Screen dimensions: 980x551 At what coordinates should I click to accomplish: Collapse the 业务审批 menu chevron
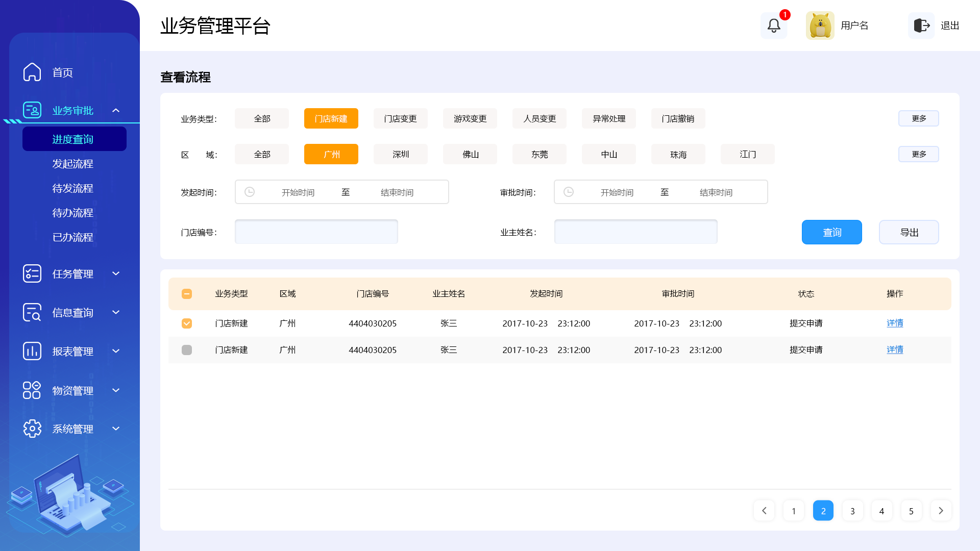coord(116,110)
